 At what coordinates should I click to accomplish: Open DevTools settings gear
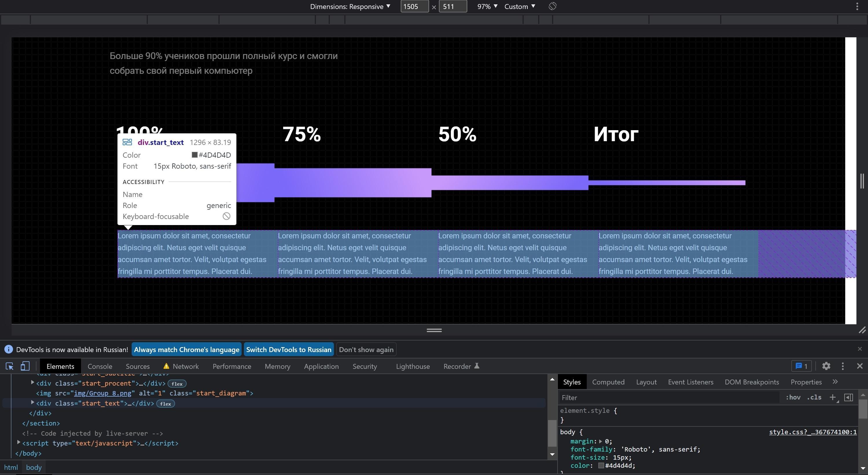[826, 366]
